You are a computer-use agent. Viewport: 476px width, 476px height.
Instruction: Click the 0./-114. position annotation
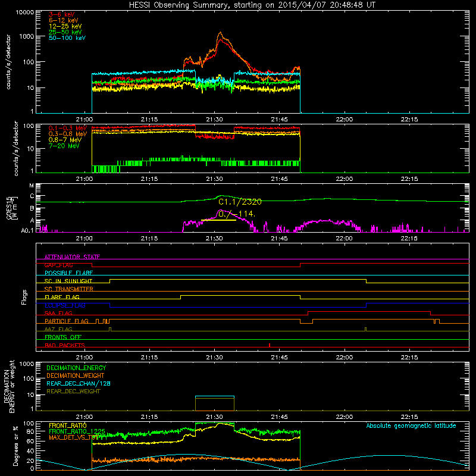236,214
